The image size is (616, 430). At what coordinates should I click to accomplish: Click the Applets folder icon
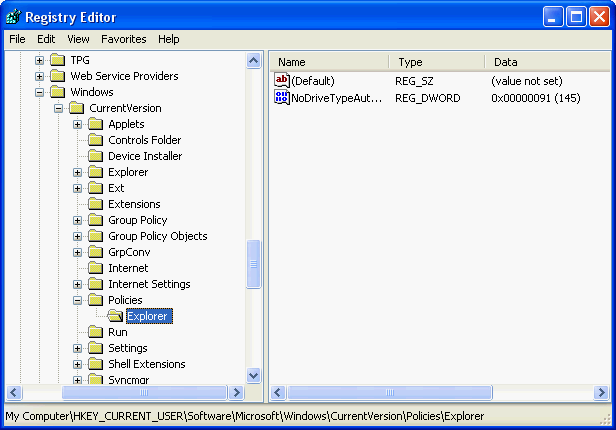click(95, 124)
